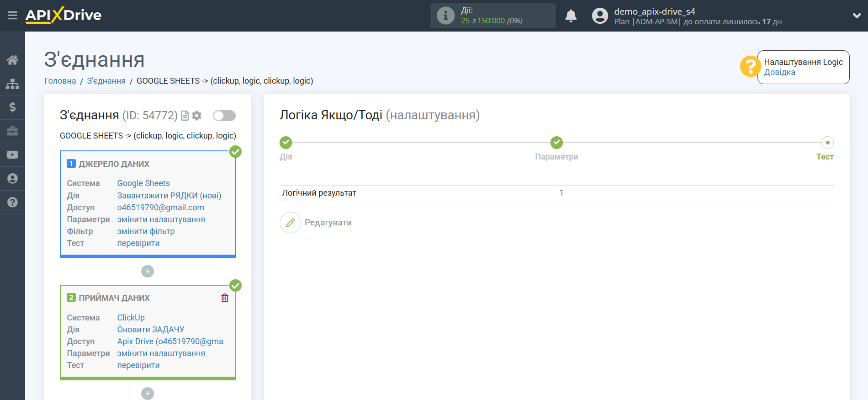Go to Home in the sidebar
Screen dimensions: 868x400
coord(12,60)
